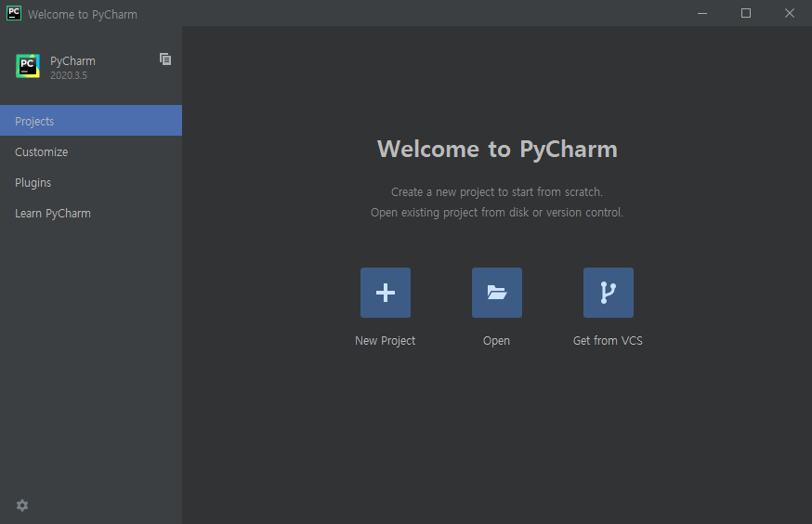Click the Welcome to PyCharm heading

[x=497, y=150]
